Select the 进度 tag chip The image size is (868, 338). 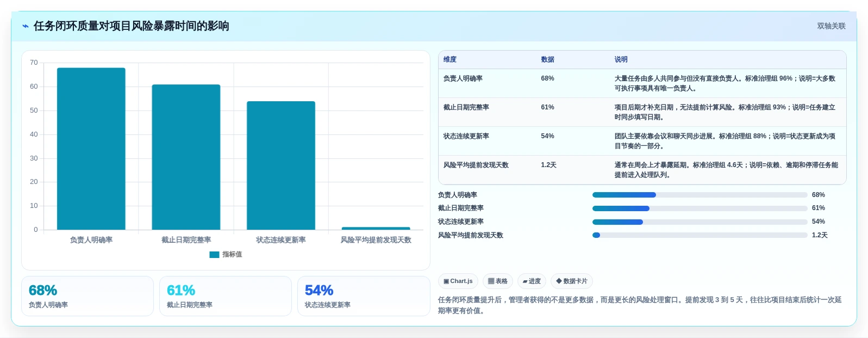coord(532,281)
